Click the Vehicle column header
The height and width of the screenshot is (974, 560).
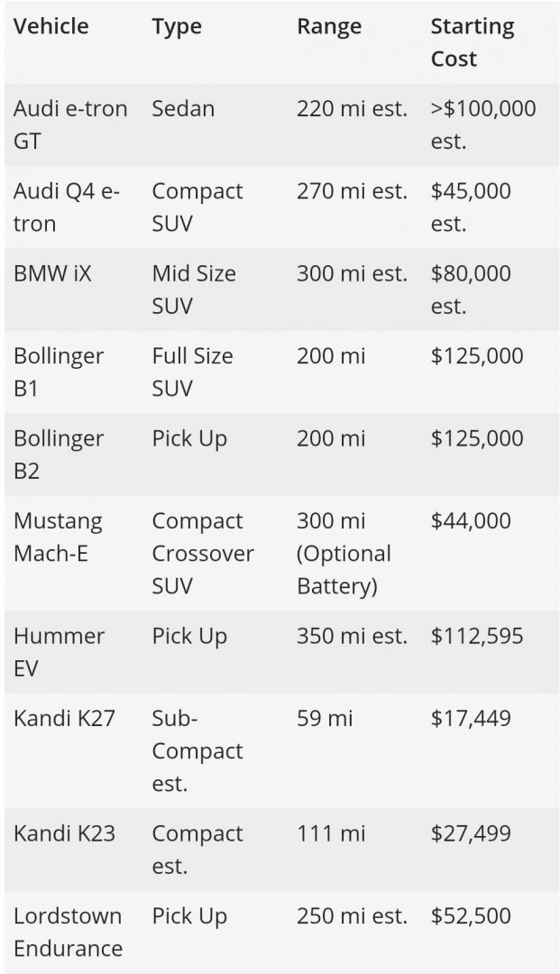pos(50,26)
